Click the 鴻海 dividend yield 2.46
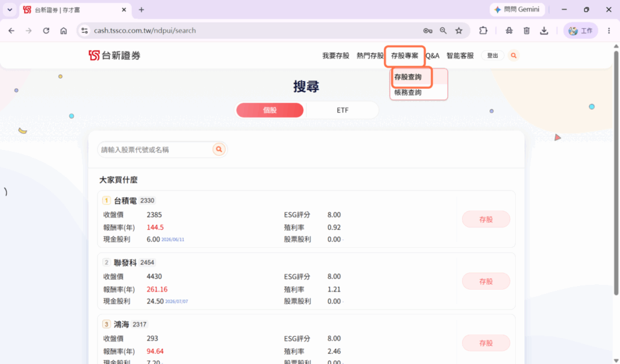620x364 pixels. point(334,351)
